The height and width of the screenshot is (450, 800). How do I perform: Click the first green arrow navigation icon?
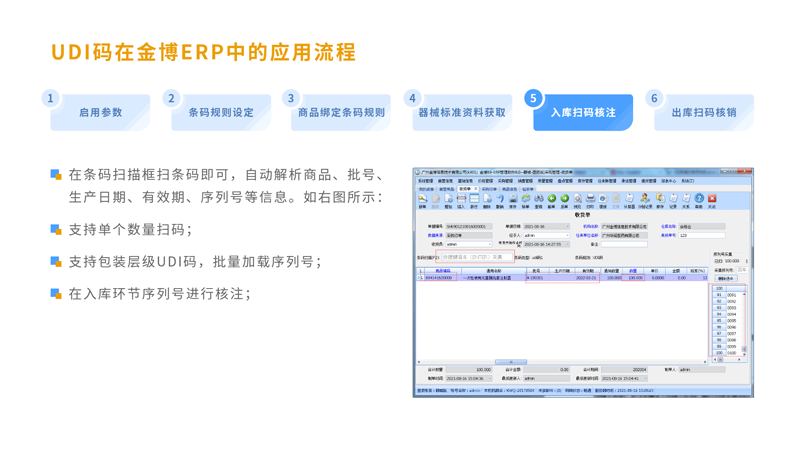551,199
